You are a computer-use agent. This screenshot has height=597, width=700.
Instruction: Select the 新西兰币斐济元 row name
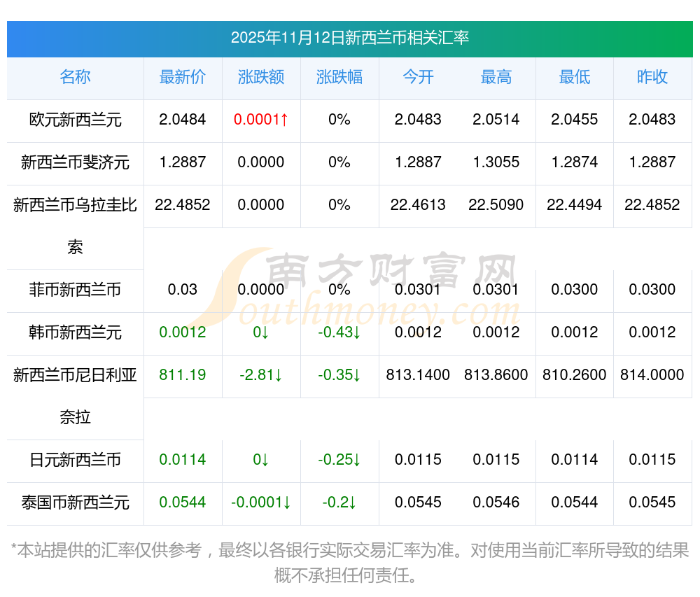(x=75, y=162)
